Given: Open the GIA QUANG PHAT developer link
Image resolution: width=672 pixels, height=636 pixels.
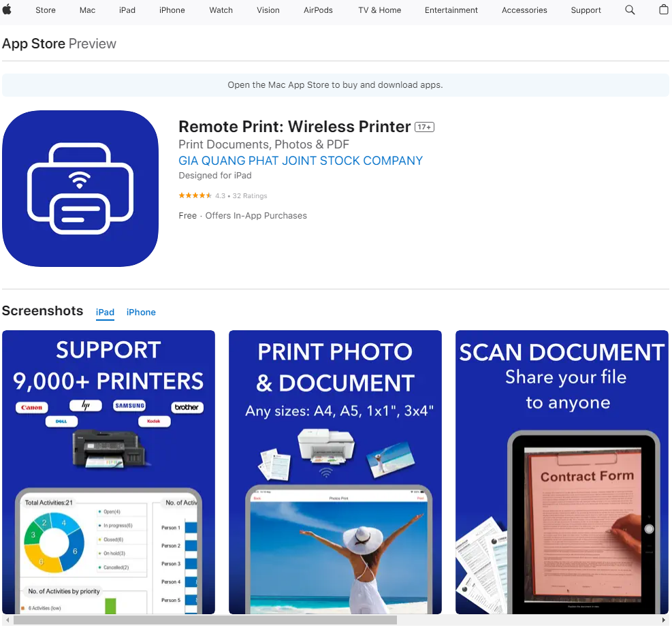Looking at the screenshot, I should click(x=300, y=161).
